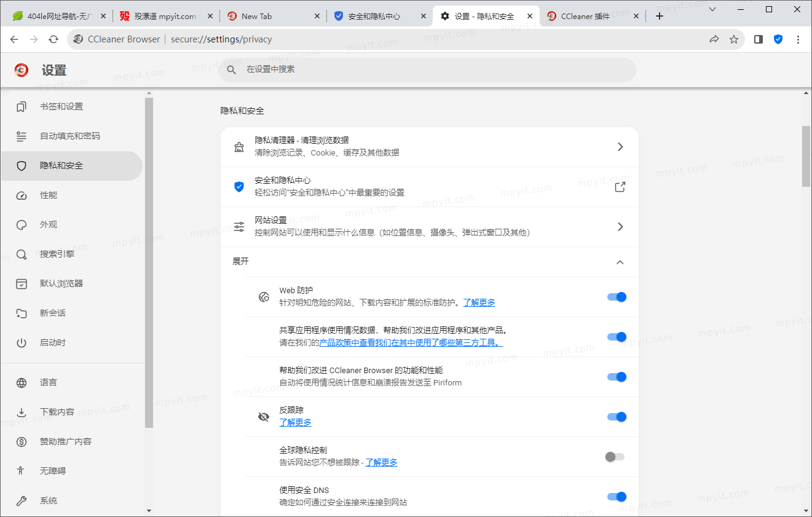812x517 pixels.
Task: Open 网站设置 row chevron arrow
Action: (x=620, y=227)
